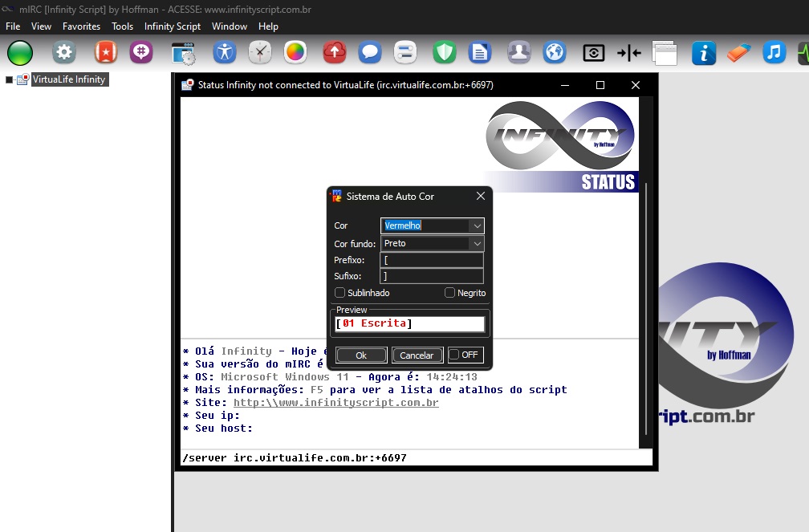This screenshot has width=809, height=532.
Task: Click the green connect orb icon
Action: coord(20,53)
